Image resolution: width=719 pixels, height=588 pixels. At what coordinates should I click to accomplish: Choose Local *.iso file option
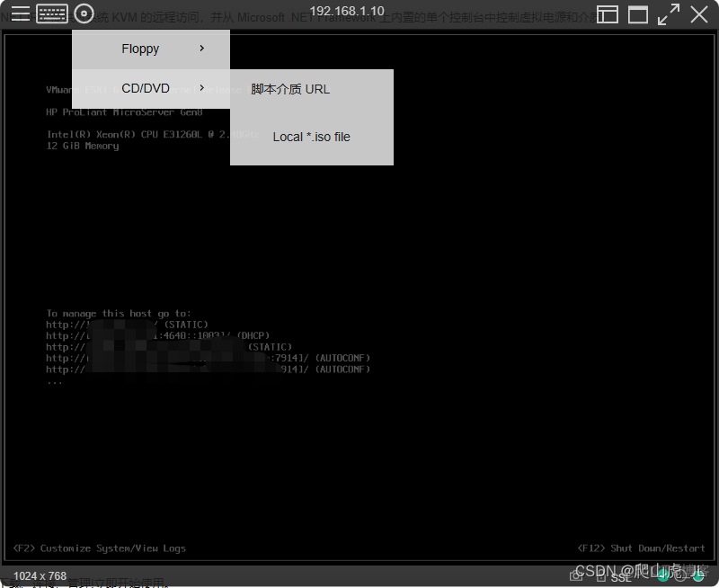pyautogui.click(x=311, y=137)
